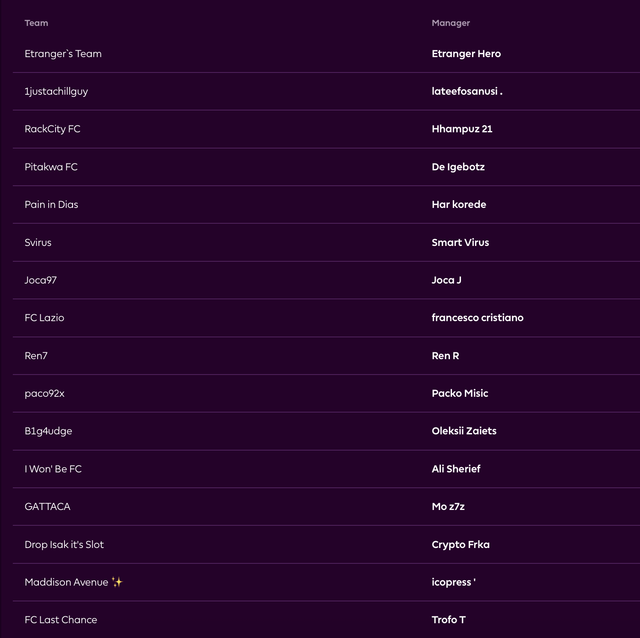The width and height of the screenshot is (640, 638).
Task: View the I Won' Be FC team
Action: pos(53,469)
